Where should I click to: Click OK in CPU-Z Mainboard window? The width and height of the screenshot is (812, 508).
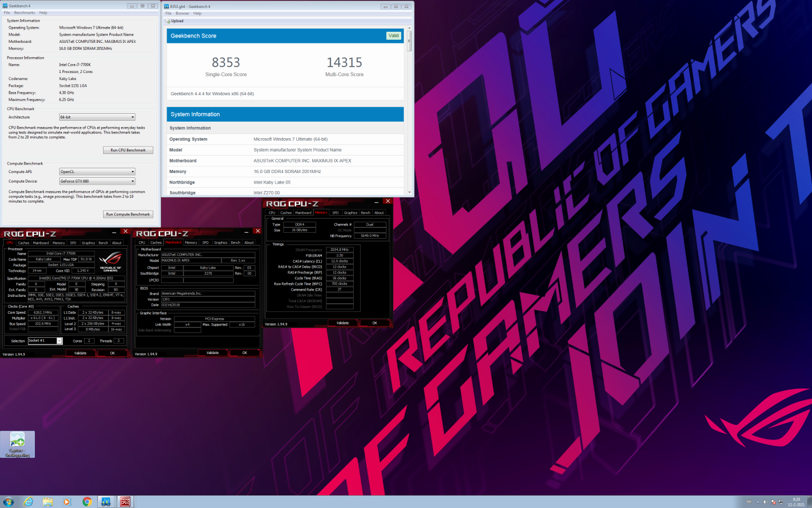244,352
